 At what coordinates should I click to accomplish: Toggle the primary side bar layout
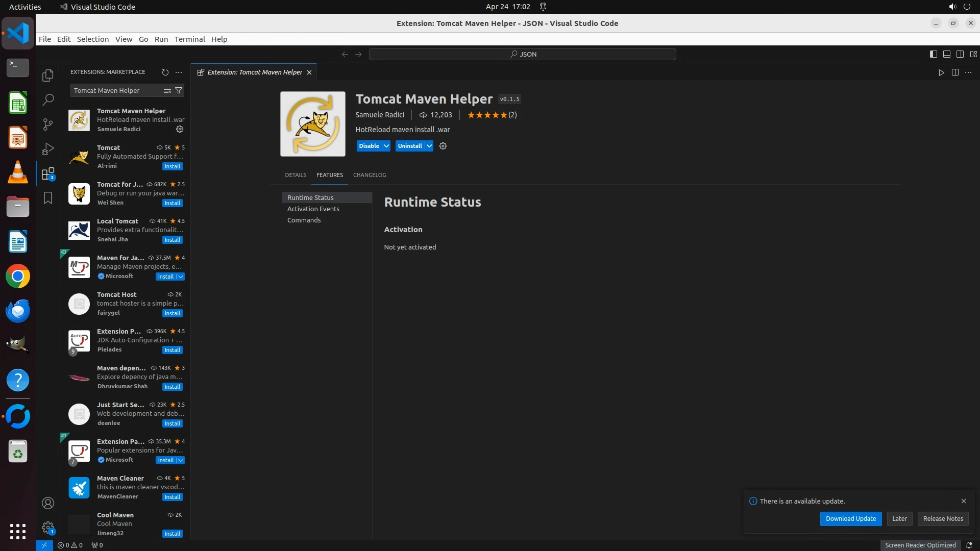pos(933,54)
